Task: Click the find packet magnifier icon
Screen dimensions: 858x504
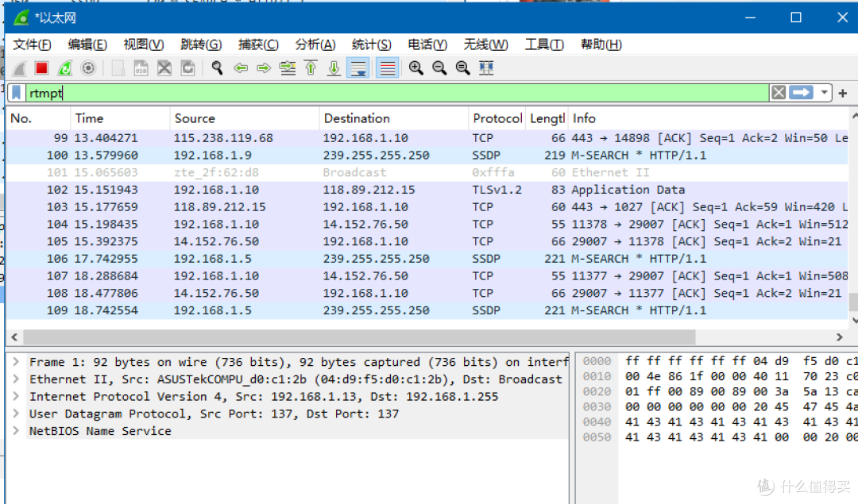Action: coord(215,68)
